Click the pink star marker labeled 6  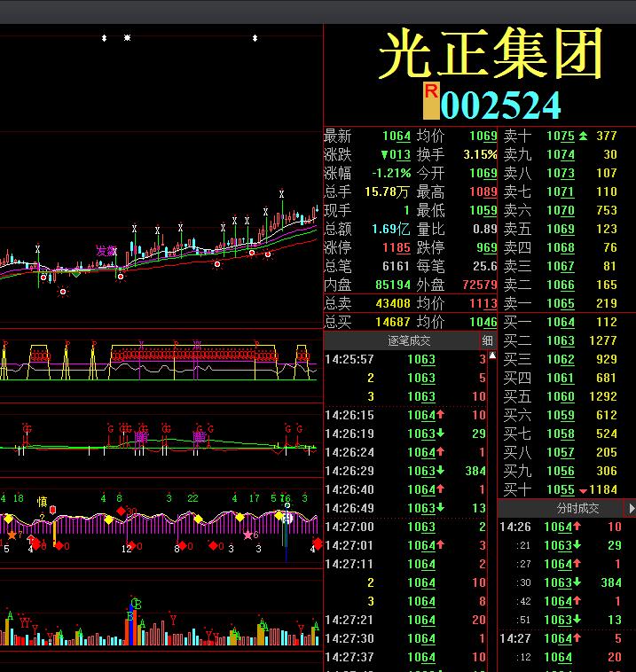coord(247,535)
